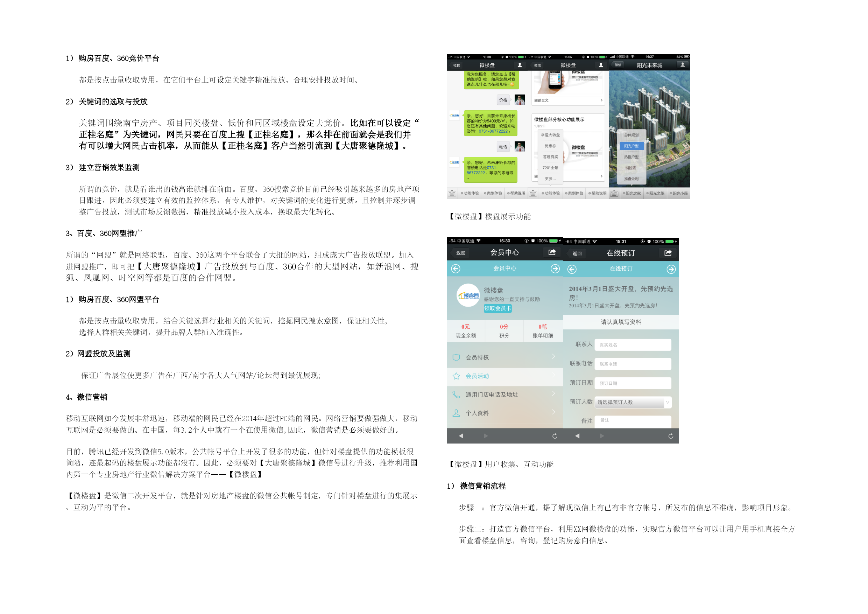Select 答题有奖 in the popup menu
The width and height of the screenshot is (868, 614).
tap(550, 157)
